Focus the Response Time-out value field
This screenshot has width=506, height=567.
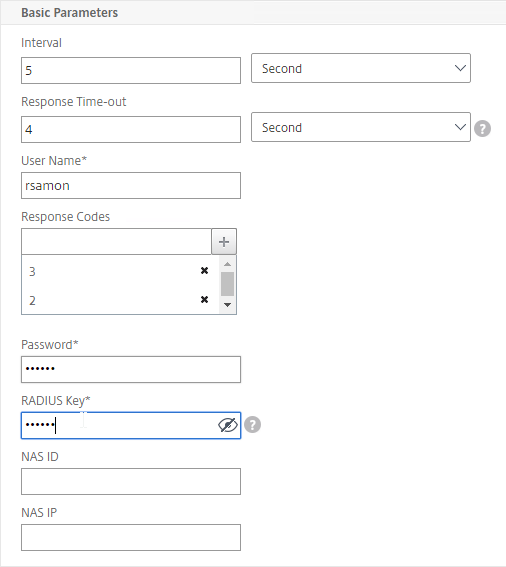pyautogui.click(x=131, y=129)
